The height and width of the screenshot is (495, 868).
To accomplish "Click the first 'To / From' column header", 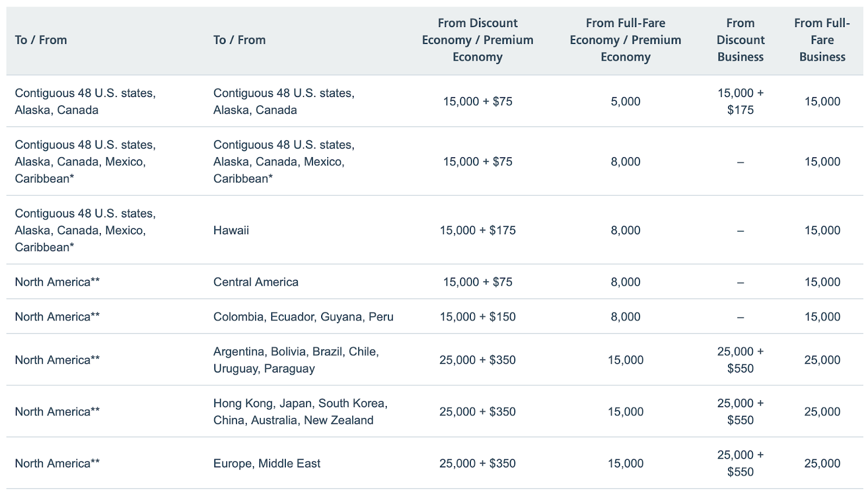I will [x=41, y=40].
